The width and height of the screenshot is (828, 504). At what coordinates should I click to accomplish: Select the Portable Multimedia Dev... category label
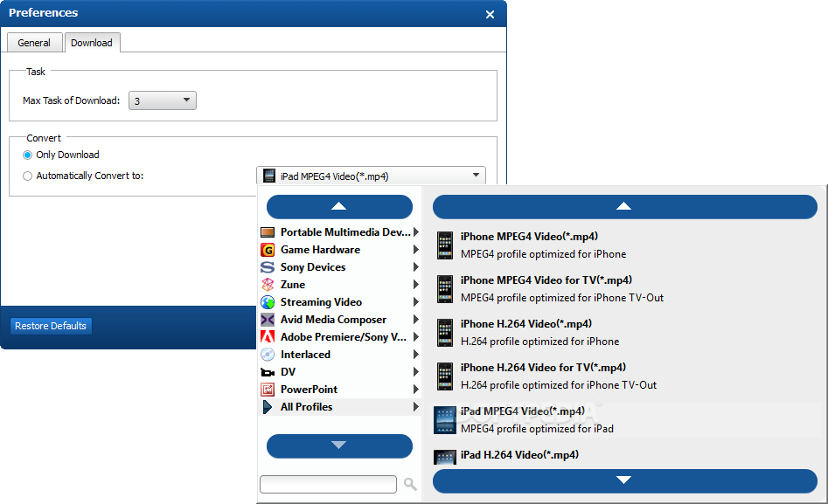[x=345, y=232]
